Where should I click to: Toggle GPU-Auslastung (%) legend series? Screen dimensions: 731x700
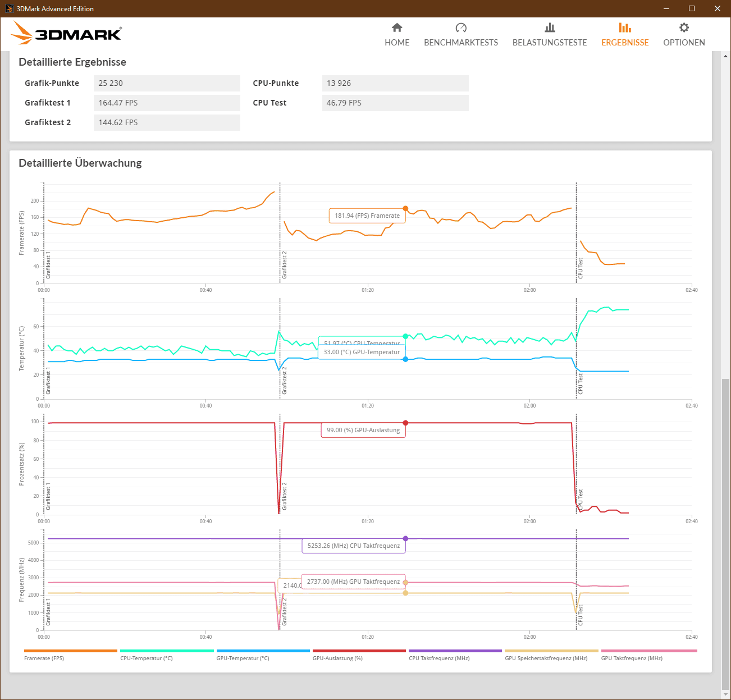pyautogui.click(x=359, y=655)
